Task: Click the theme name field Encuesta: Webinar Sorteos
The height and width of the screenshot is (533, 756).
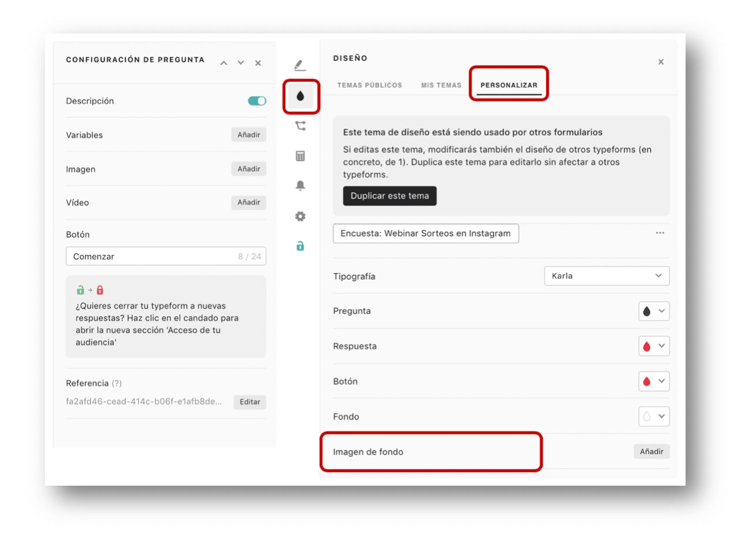Action: coord(425,233)
